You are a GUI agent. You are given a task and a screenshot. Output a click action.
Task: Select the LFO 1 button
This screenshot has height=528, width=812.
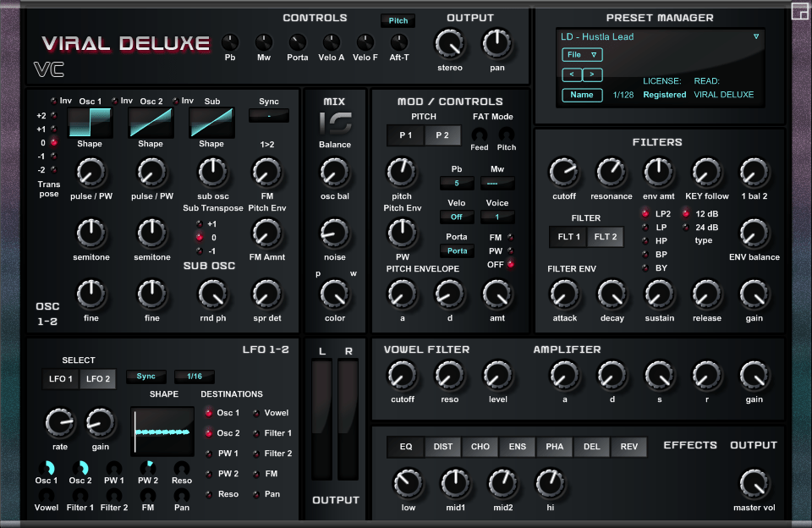click(x=61, y=379)
